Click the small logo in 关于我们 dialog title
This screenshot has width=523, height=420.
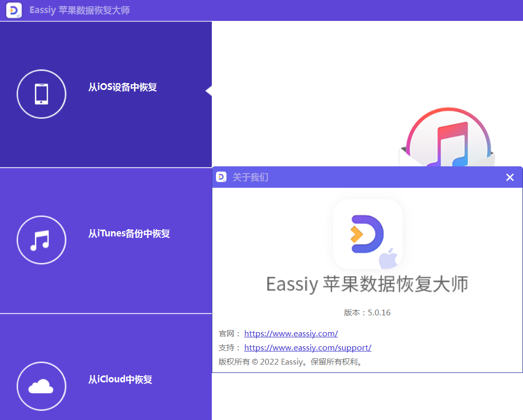pos(221,177)
